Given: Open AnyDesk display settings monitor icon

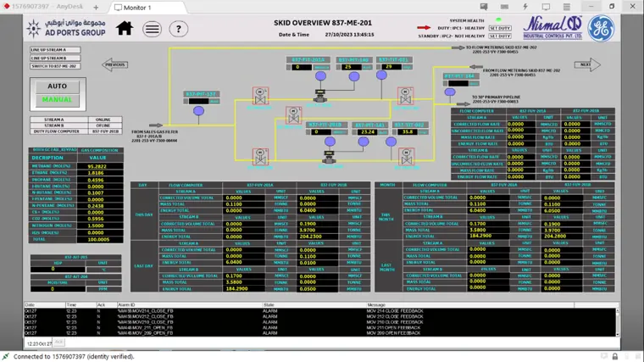Looking at the screenshot, I should click(546, 7).
